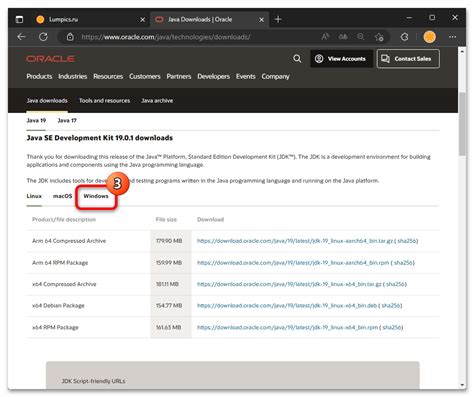Screen dimensions: 474x397
Task: Click the browser back arrow
Action: click(x=21, y=37)
